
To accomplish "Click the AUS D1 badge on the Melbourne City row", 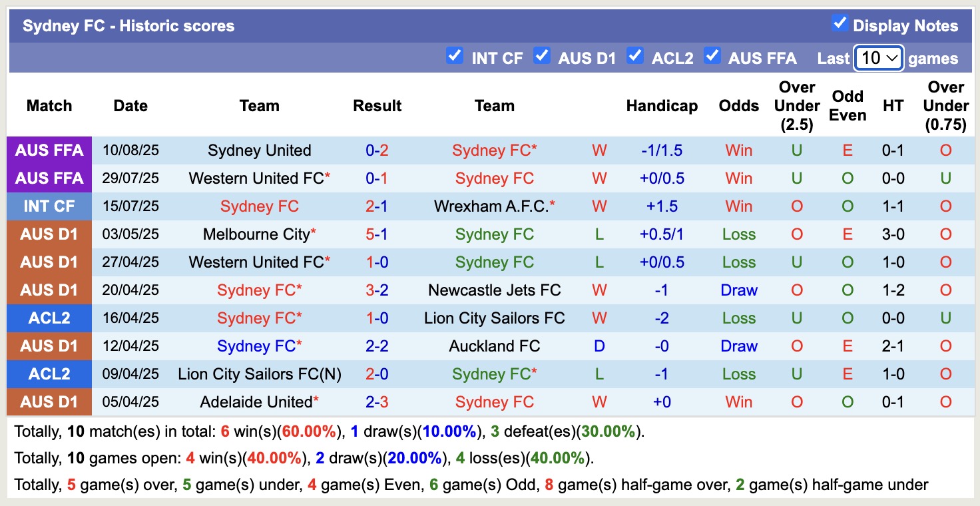I will click(49, 234).
